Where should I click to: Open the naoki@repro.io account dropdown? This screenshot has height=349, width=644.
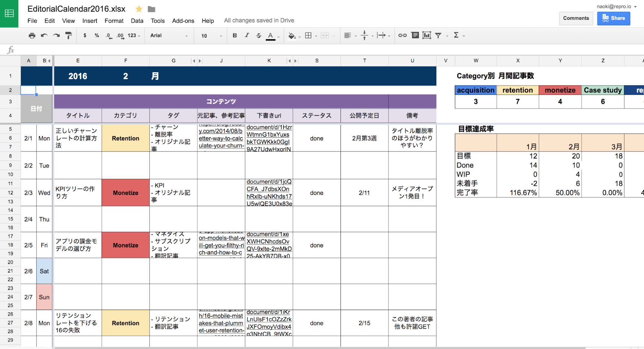617,6
